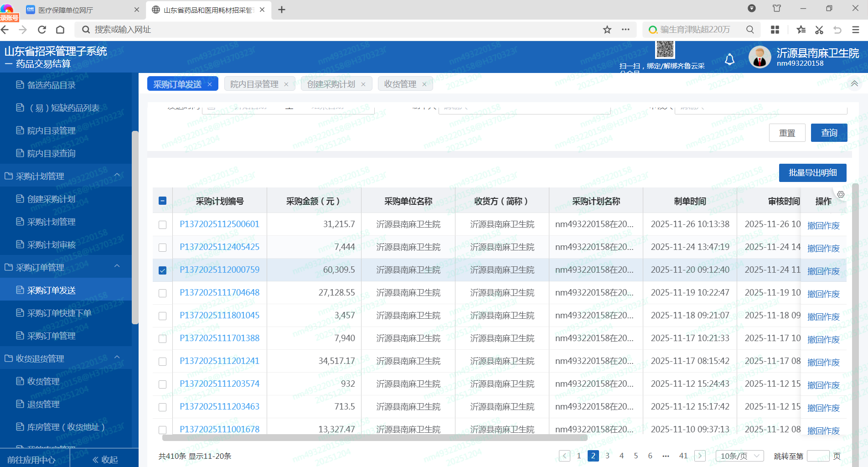Bookmark page with the star icon
Image resolution: width=868 pixels, height=467 pixels.
[x=607, y=30]
